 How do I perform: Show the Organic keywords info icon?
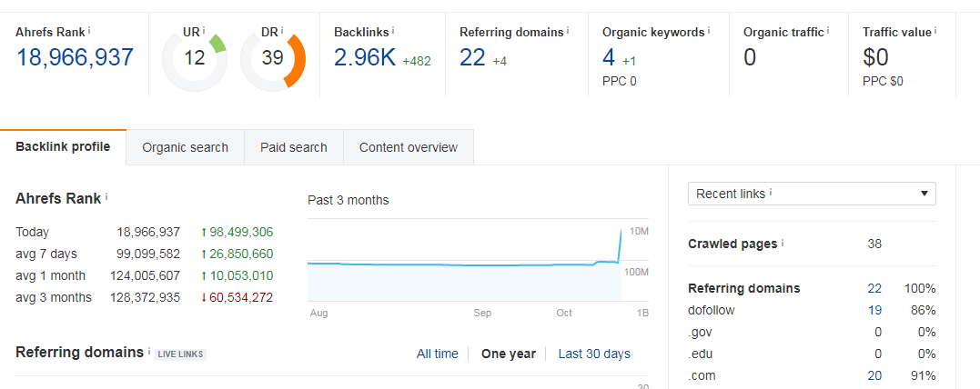709,30
